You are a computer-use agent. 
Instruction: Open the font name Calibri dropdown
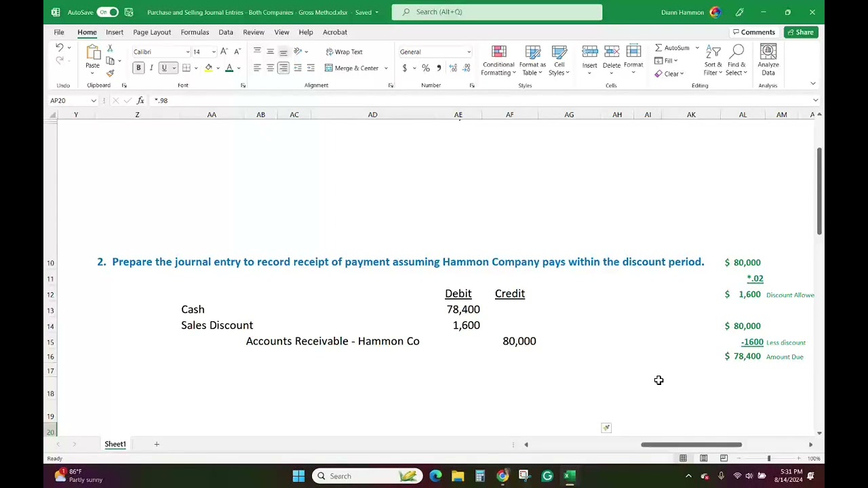tap(188, 52)
